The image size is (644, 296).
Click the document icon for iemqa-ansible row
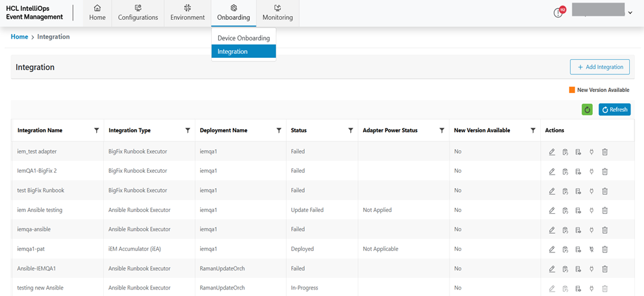(x=578, y=230)
